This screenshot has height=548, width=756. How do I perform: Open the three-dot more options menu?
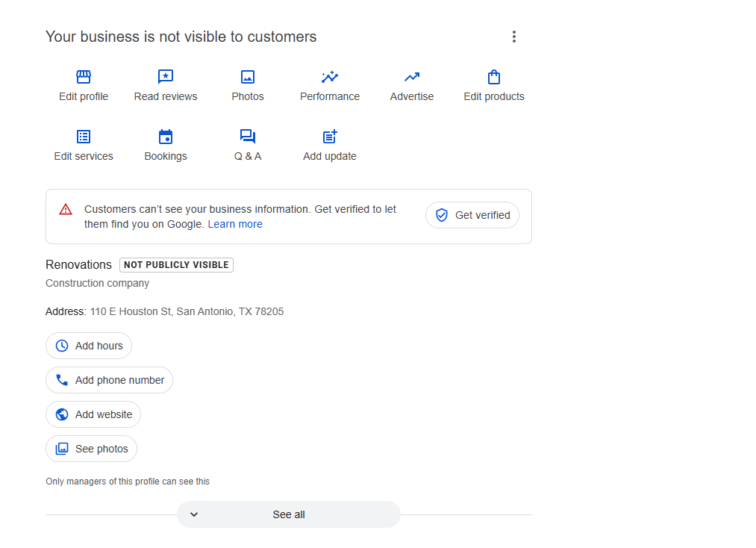514,37
